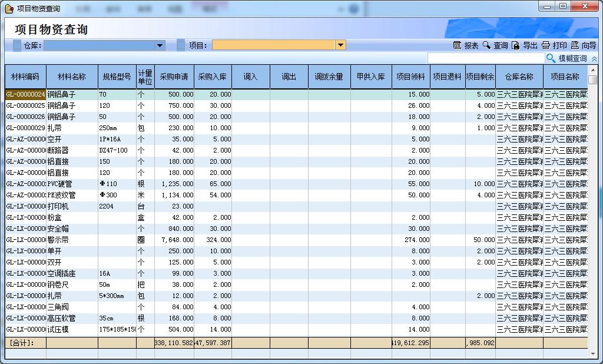Toggle the checkbox beside 仓库 label
Image resolution: width=603 pixels, height=364 pixels.
[16, 45]
